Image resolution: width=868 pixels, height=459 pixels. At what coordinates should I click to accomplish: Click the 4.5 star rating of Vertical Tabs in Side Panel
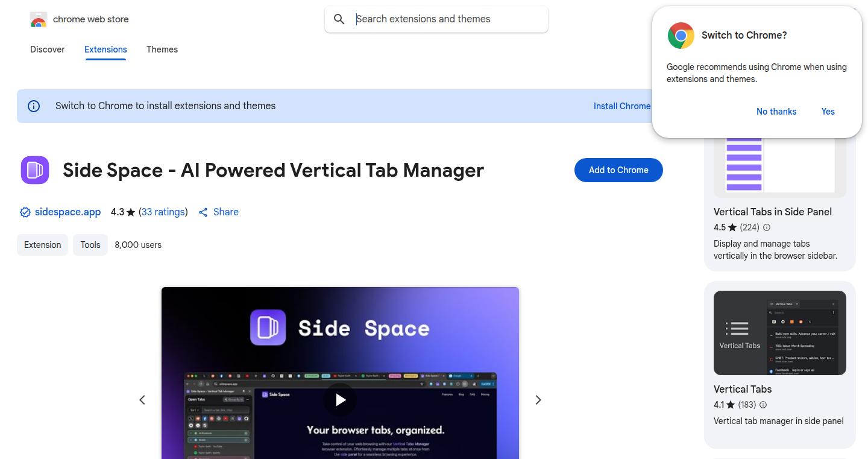coord(725,227)
